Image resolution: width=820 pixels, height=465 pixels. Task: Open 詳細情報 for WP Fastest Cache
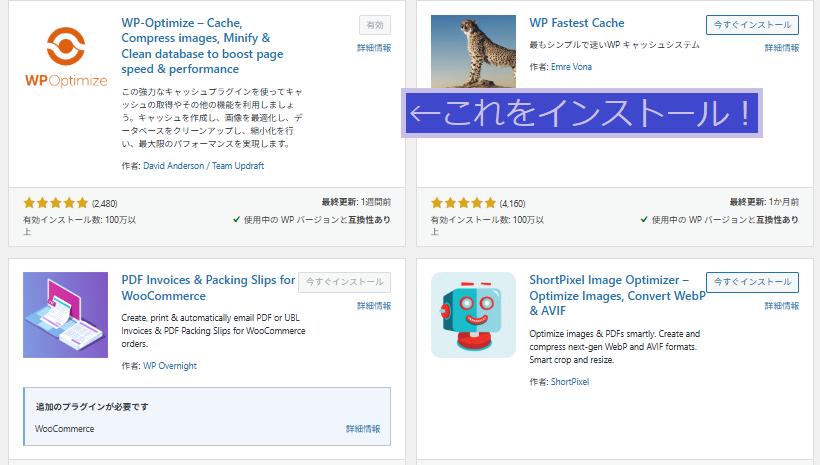point(782,48)
